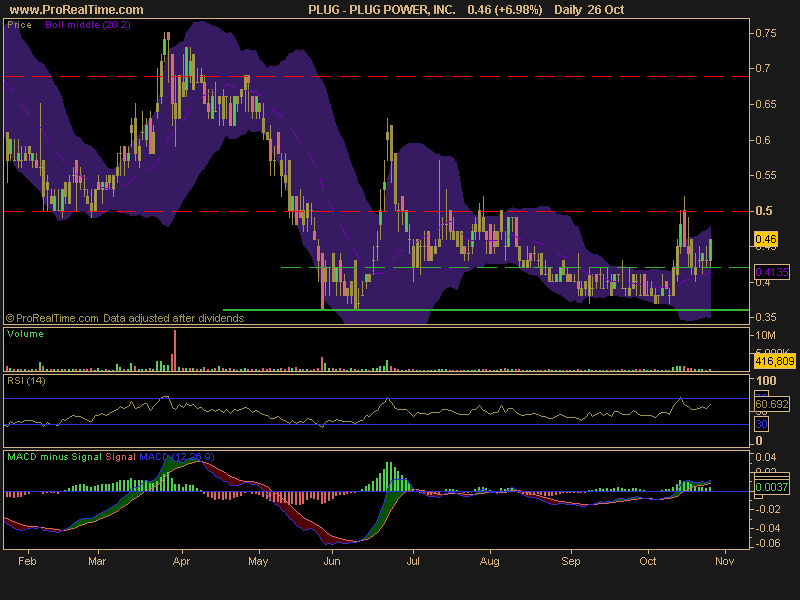Click the www.ProRealTime.com text in the header
The width and height of the screenshot is (800, 600).
click(x=77, y=10)
